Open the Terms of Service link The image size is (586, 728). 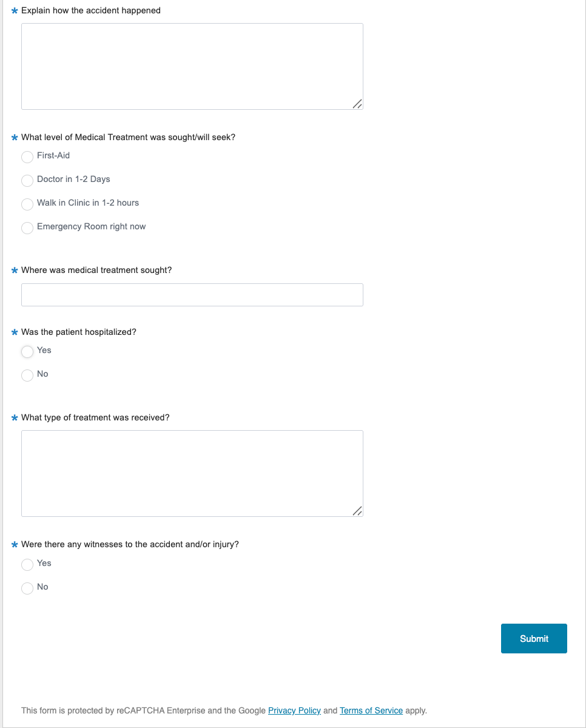coord(371,710)
